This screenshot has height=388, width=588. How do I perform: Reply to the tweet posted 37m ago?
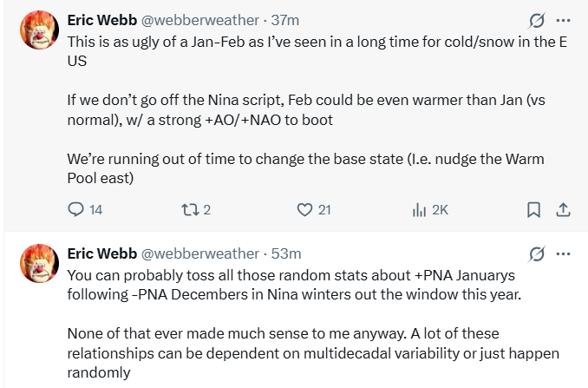[x=75, y=209]
